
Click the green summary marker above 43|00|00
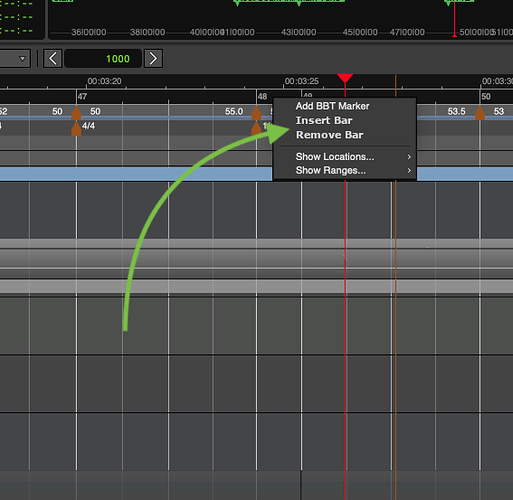tap(299, 3)
